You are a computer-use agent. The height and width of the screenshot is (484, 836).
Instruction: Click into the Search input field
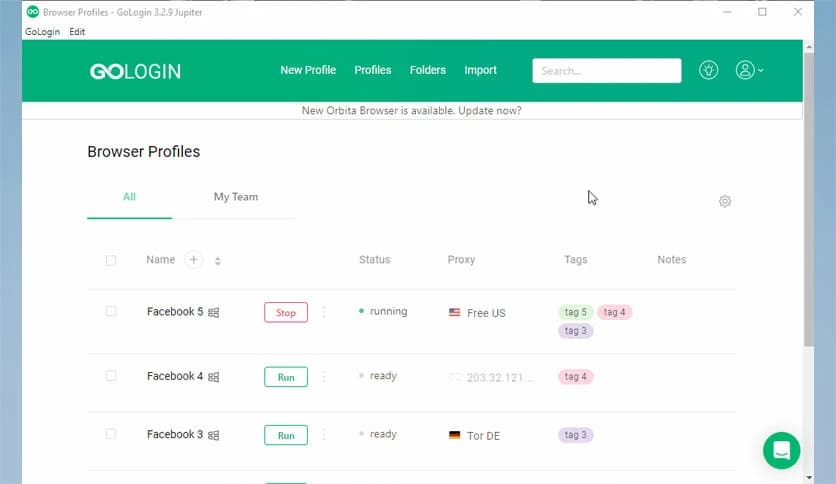pyautogui.click(x=606, y=71)
